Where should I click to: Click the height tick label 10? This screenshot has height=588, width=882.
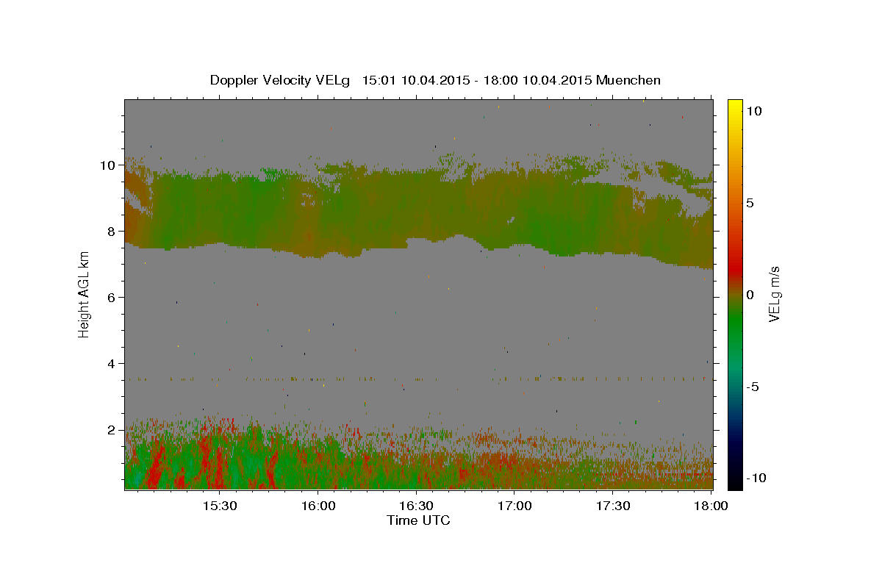(x=109, y=165)
